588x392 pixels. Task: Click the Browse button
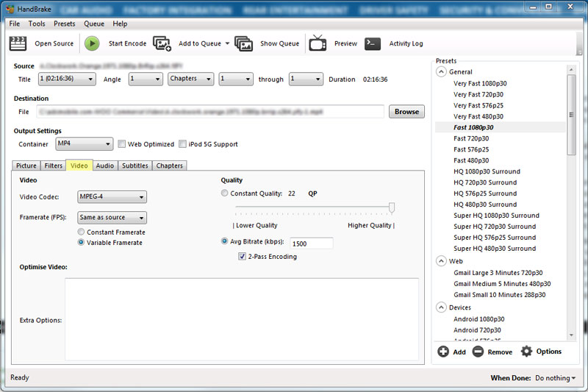tap(406, 111)
